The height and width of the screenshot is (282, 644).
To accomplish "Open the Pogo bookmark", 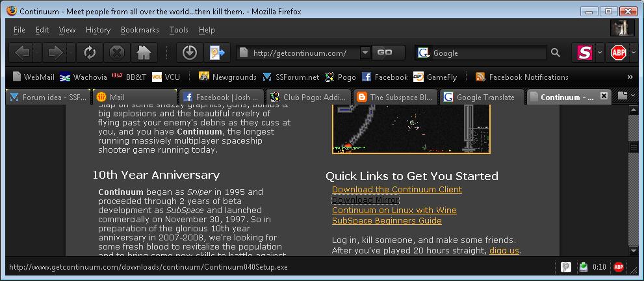I will 341,77.
